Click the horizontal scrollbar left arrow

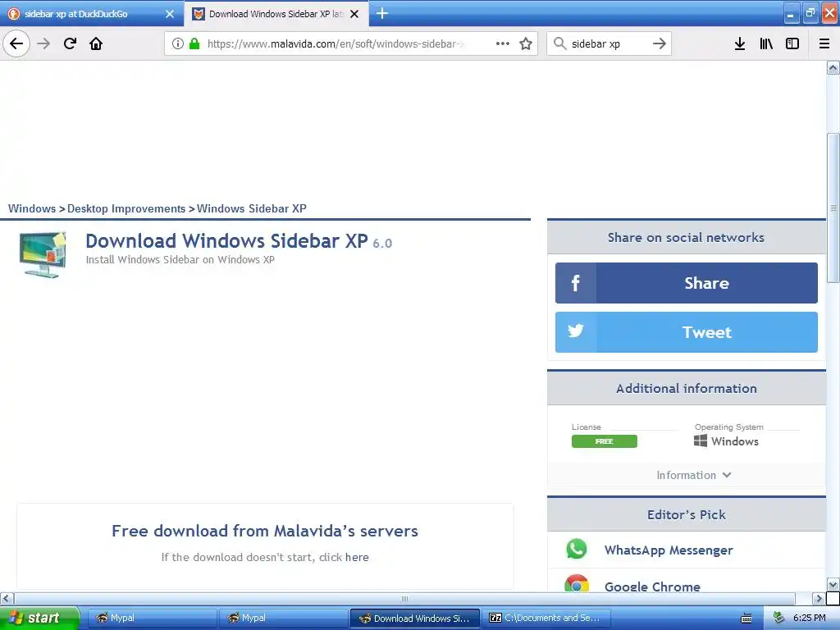pyautogui.click(x=7, y=598)
